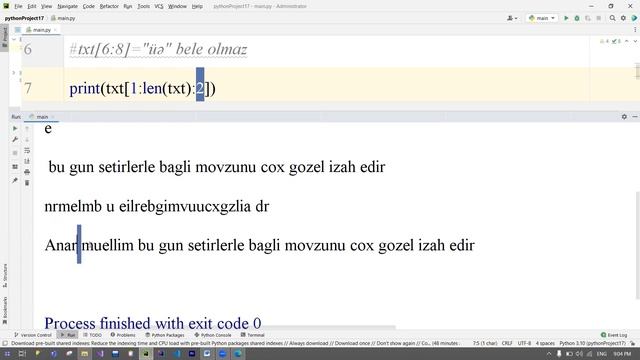Image resolution: width=640 pixels, height=360 pixels.
Task: Open the Run menu
Action: coord(128,6)
